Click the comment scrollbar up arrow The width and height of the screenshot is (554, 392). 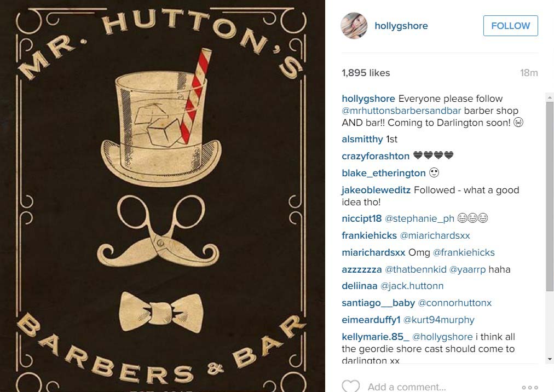[550, 97]
